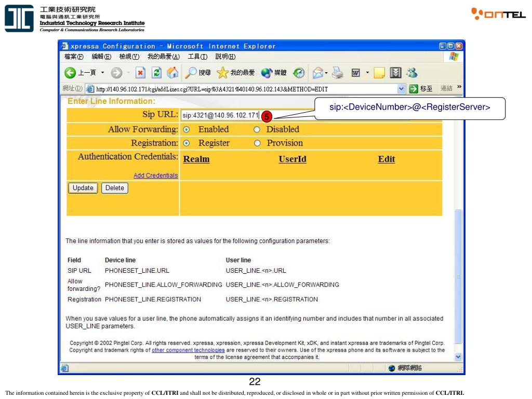Click the Update button
This screenshot has height=399, width=532.
(x=83, y=188)
